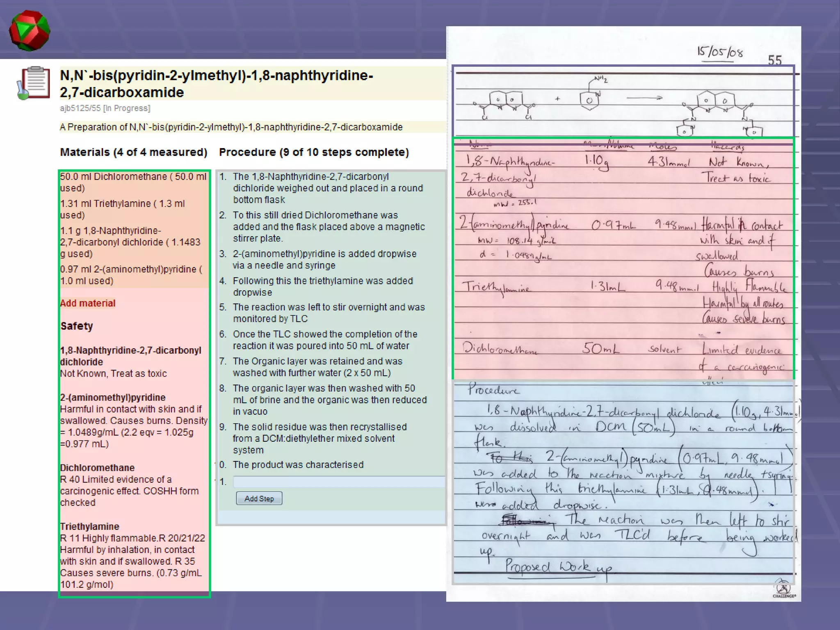The width and height of the screenshot is (840, 630).
Task: Click the empty new step input field
Action: coord(338,482)
